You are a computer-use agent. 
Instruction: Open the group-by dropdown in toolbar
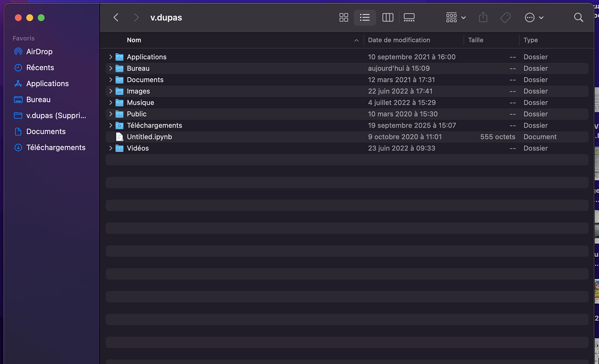click(x=456, y=17)
